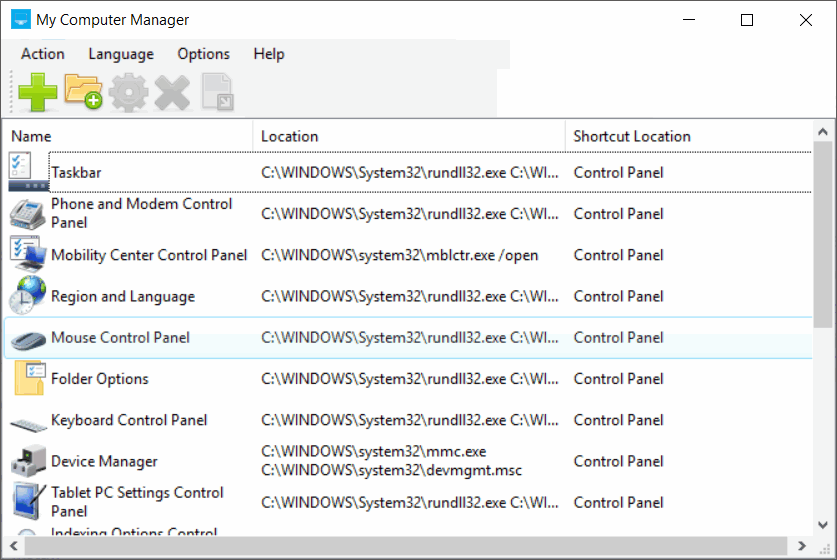Click the add folder toolbar icon
This screenshot has height=560, width=837.
click(83, 92)
